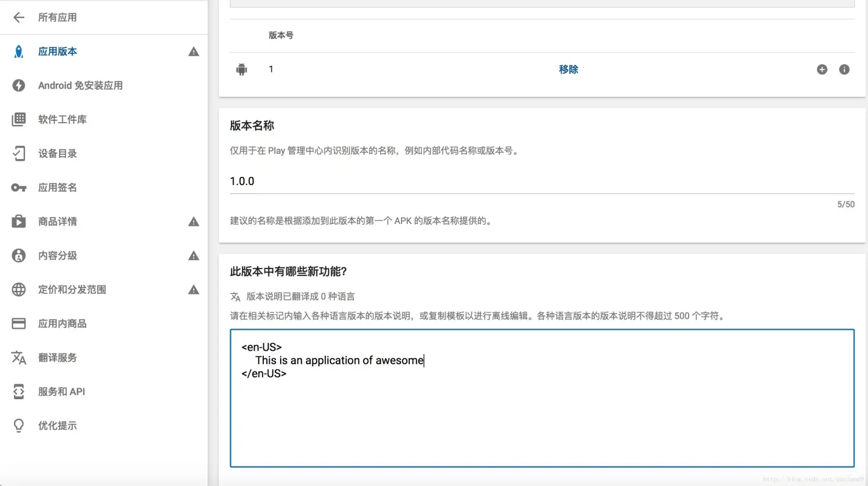Click the key icon for 应用签名
The height and width of the screenshot is (486, 868).
pos(19,187)
